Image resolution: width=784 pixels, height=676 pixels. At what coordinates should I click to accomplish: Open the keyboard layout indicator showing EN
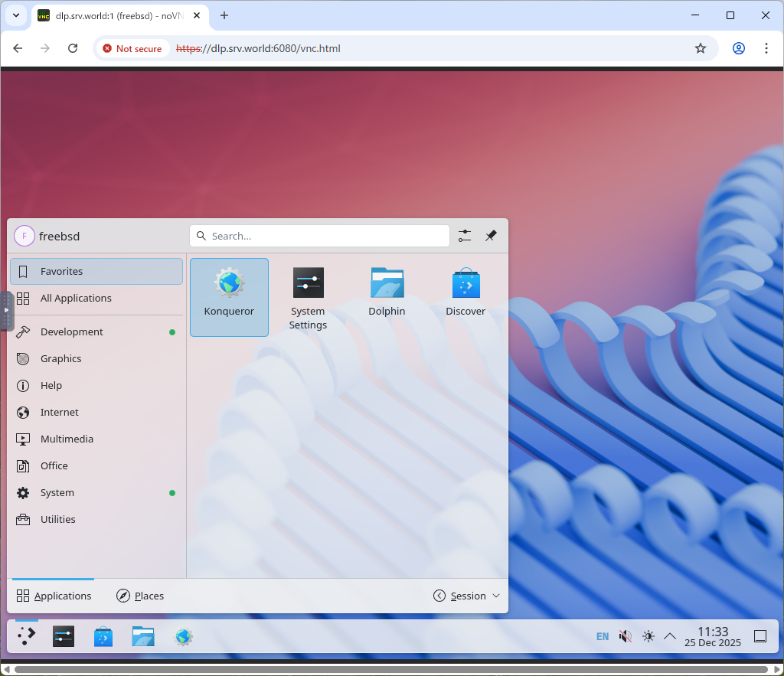[x=602, y=636]
